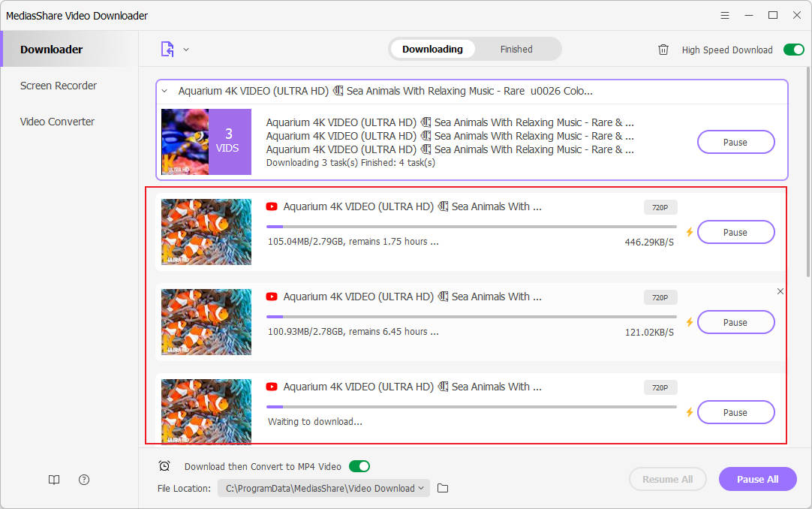Click Pause All button
Image resolution: width=812 pixels, height=509 pixels.
[x=757, y=479]
